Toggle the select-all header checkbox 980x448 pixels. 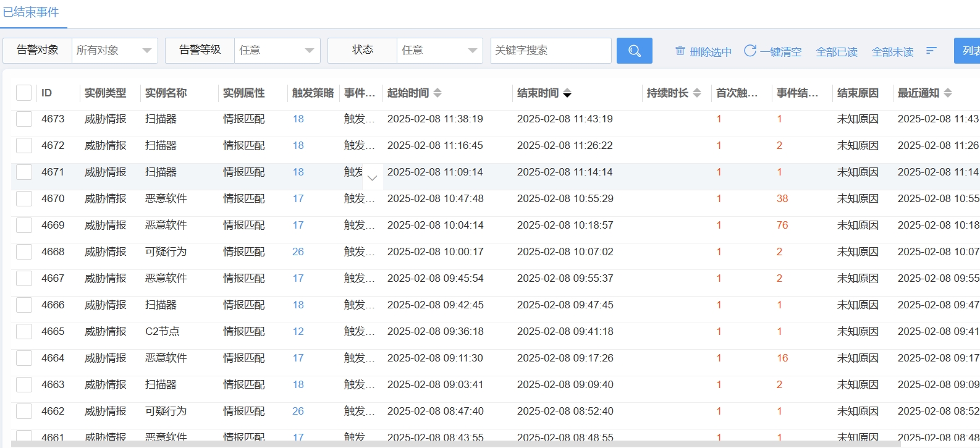pos(24,93)
